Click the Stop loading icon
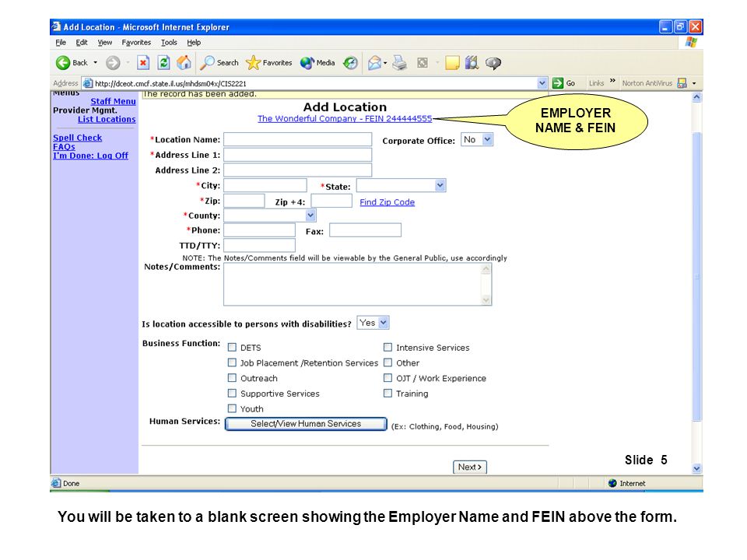 143,62
